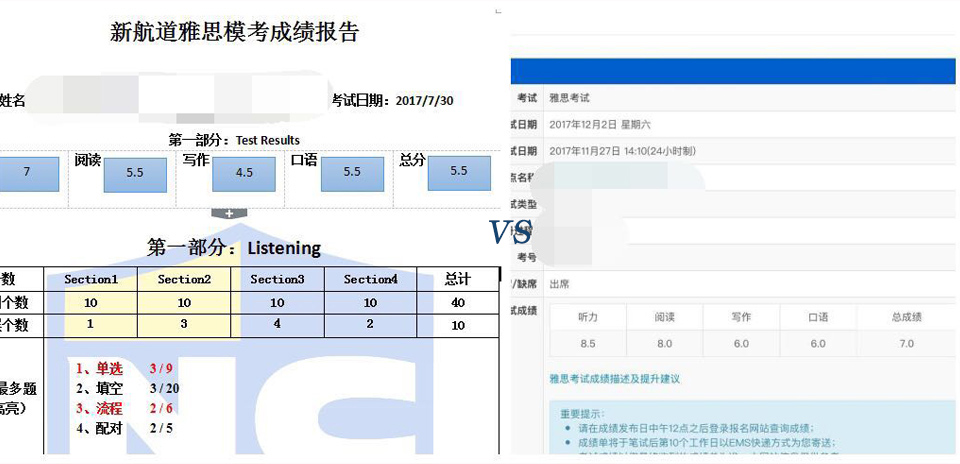Select the red 1、单选 list item
The width and height of the screenshot is (960, 464).
99,368
